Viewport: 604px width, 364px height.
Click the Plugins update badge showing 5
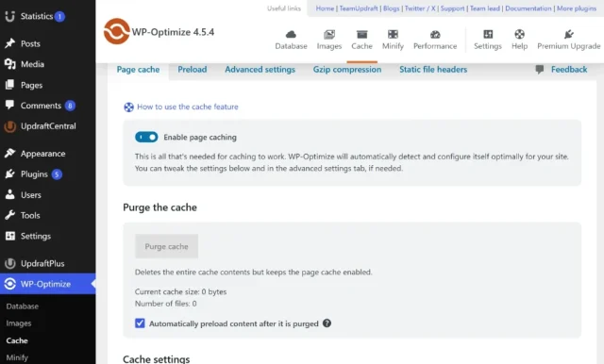tap(57, 174)
